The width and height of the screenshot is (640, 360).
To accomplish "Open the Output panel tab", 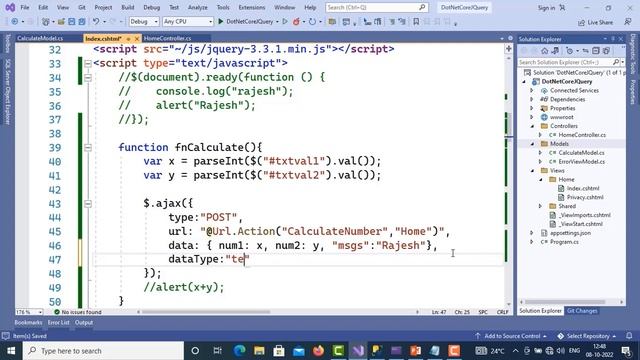I will 84,322.
